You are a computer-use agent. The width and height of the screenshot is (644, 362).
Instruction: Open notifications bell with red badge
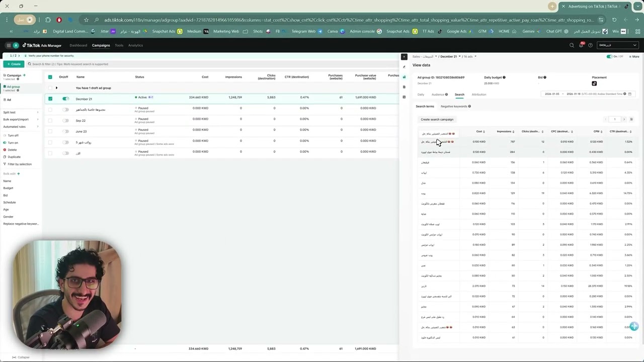[x=581, y=45]
